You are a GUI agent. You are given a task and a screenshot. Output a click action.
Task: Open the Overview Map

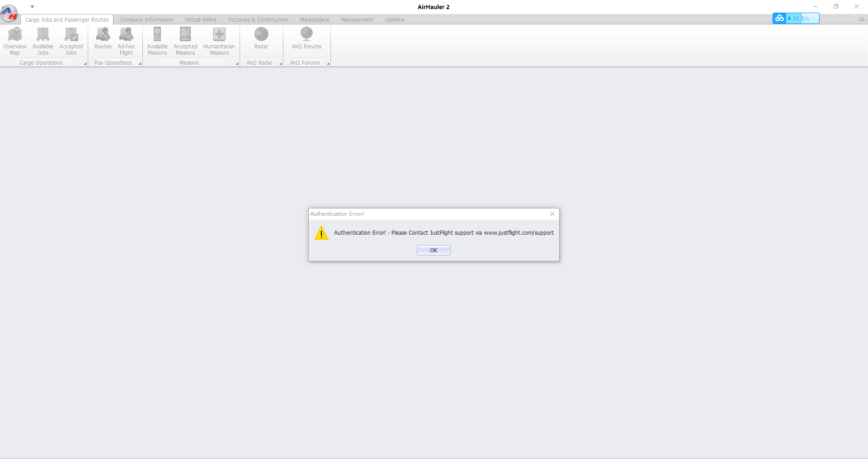15,41
